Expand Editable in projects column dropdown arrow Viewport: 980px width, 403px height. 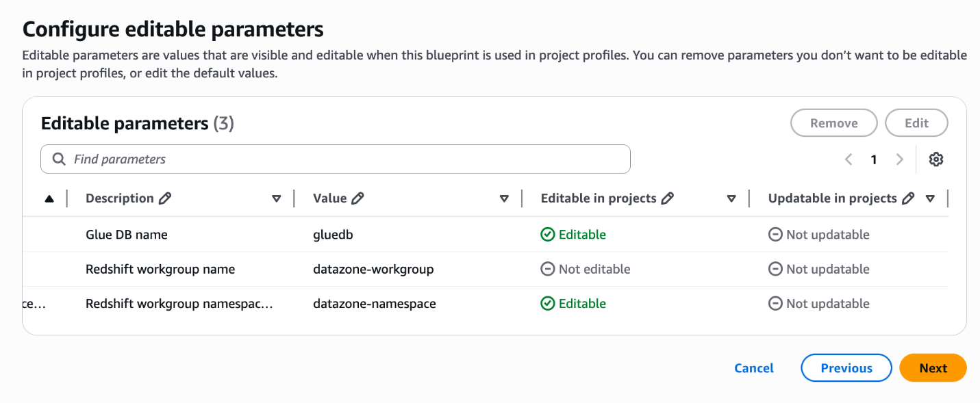click(x=731, y=199)
